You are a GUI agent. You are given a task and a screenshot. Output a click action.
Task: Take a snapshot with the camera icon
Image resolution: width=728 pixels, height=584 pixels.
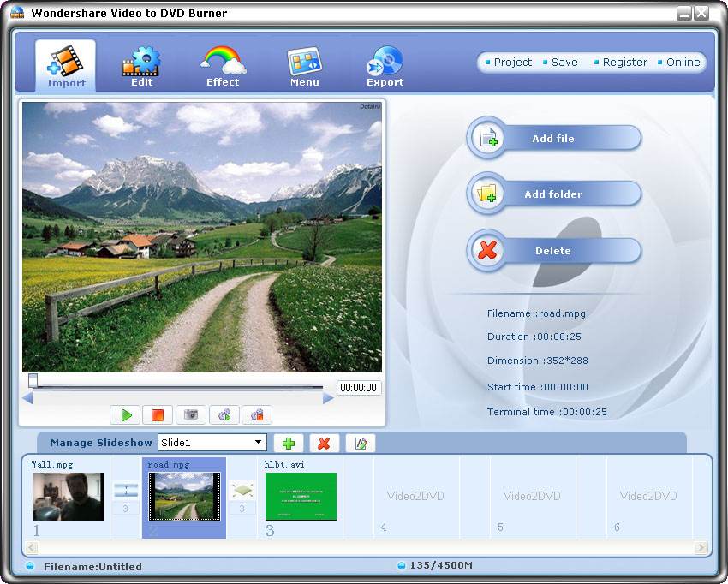(191, 415)
